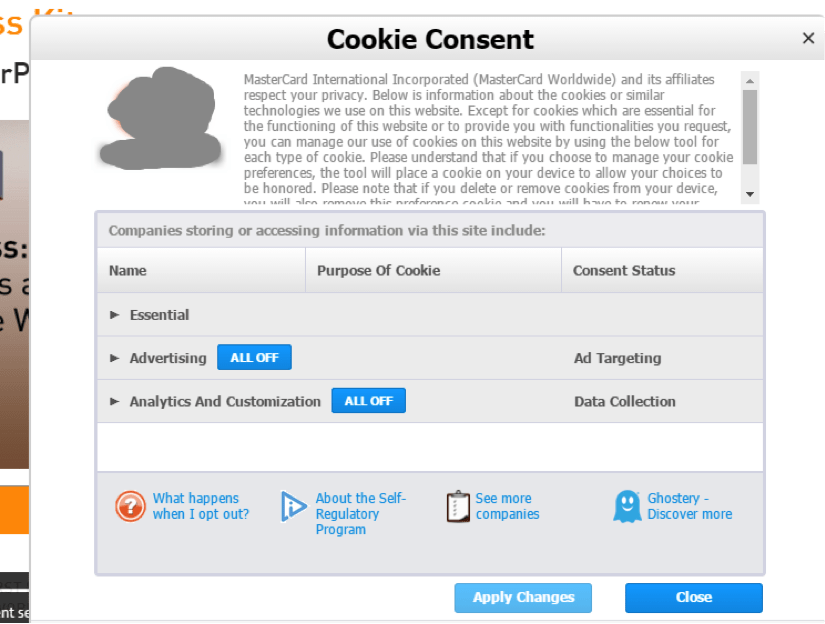Click the privacy text scrollbar down arrow
Image resolution: width=825 pixels, height=624 pixels.
[x=750, y=194]
